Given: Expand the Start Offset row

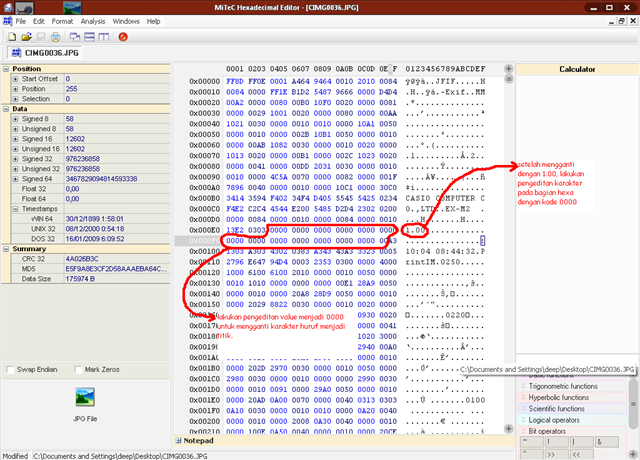Looking at the screenshot, I should (16, 79).
